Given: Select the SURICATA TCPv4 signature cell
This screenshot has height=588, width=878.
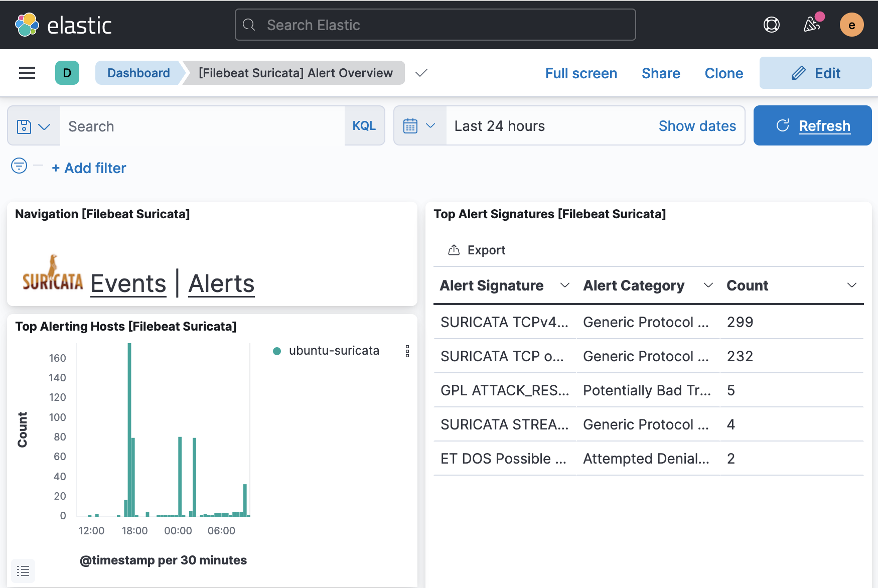Looking at the screenshot, I should [504, 322].
